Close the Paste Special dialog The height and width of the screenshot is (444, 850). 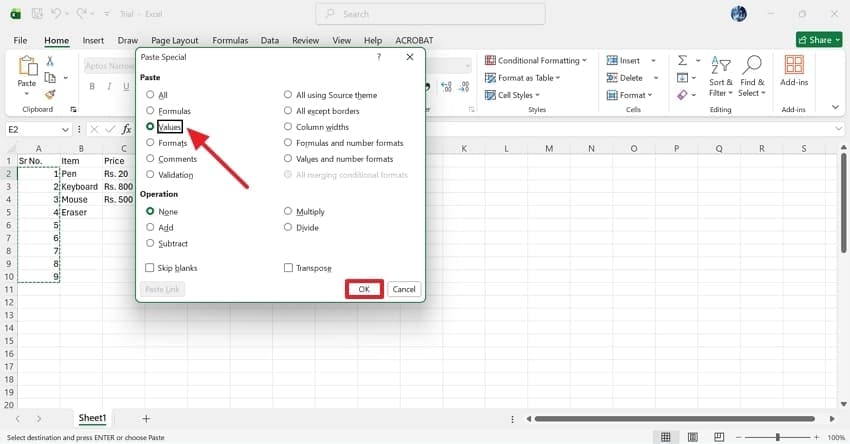tap(410, 57)
